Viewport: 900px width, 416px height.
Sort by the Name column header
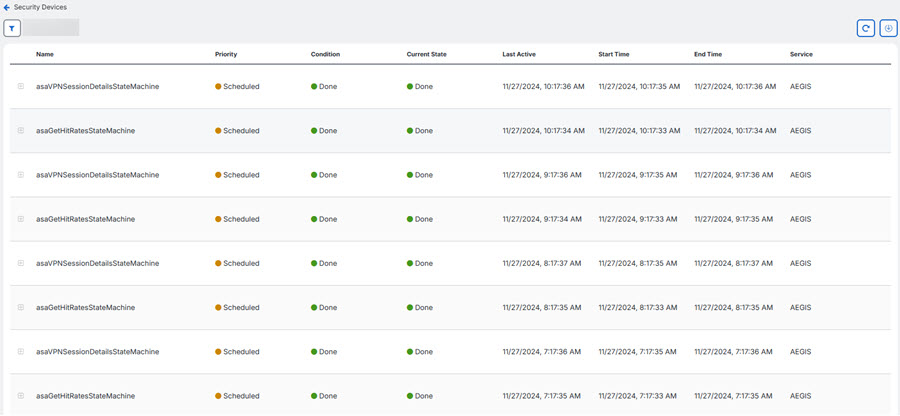tap(45, 54)
